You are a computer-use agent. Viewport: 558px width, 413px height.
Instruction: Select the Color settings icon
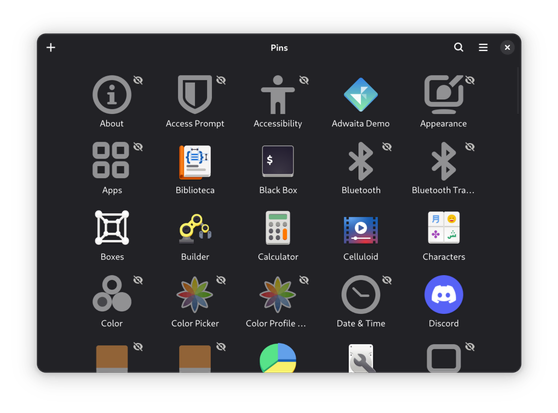112,294
